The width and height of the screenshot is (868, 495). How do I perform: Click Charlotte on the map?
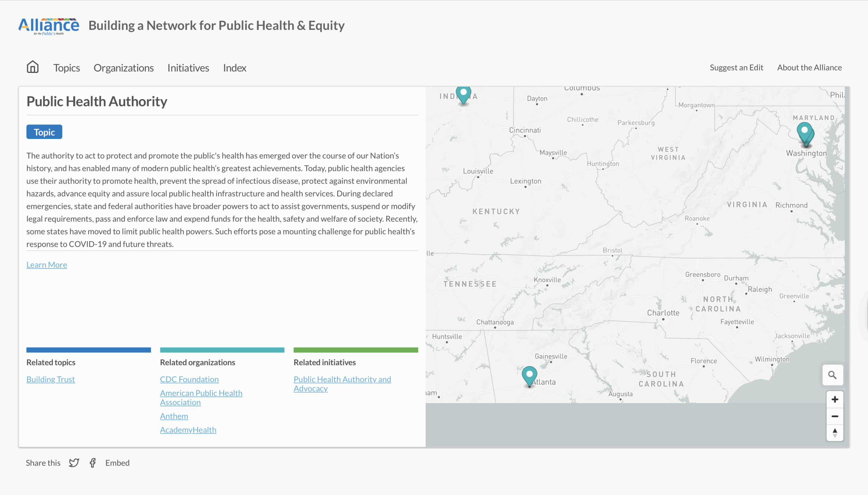pyautogui.click(x=663, y=313)
